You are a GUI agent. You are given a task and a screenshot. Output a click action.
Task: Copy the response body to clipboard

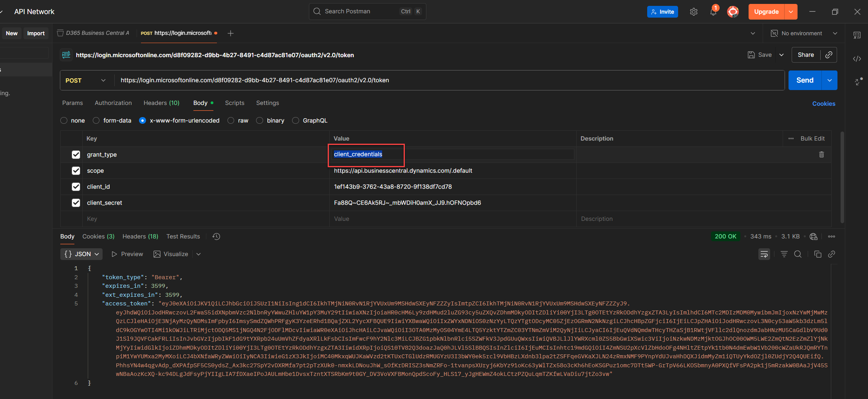click(x=817, y=254)
